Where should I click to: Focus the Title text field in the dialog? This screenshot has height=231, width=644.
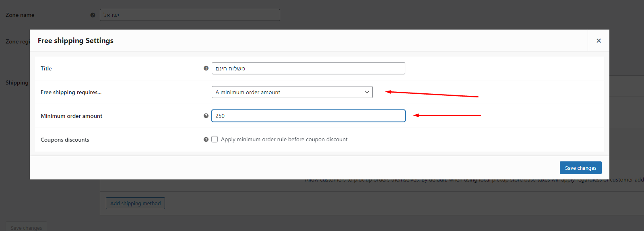pos(308,68)
